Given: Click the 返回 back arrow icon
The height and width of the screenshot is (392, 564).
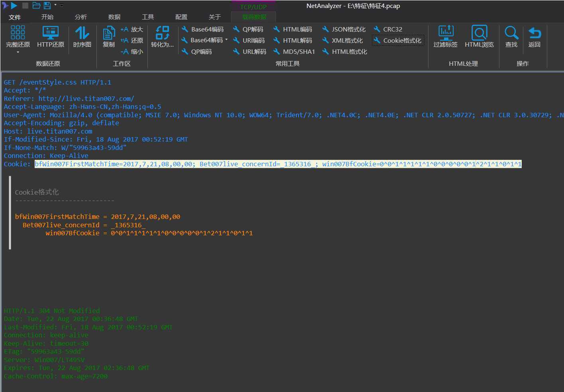Looking at the screenshot, I should [535, 32].
